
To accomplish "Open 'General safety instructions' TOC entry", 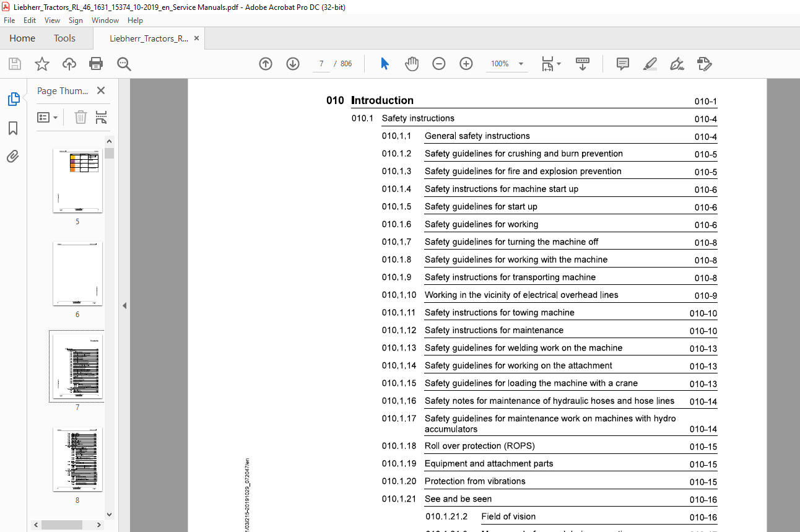I will pos(477,136).
